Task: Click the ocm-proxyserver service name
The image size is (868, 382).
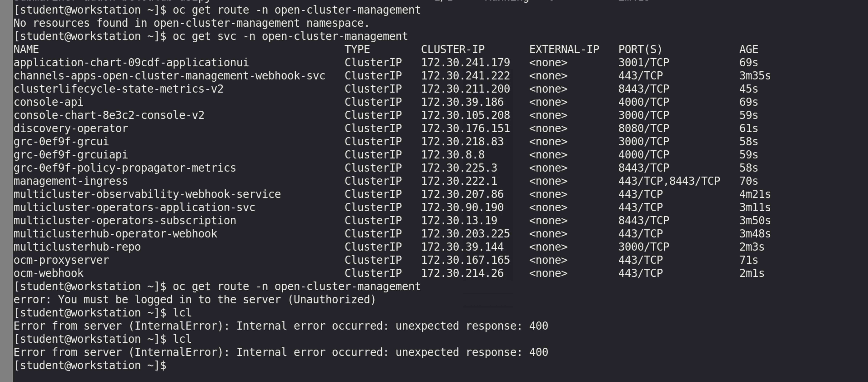Action: pos(61,260)
